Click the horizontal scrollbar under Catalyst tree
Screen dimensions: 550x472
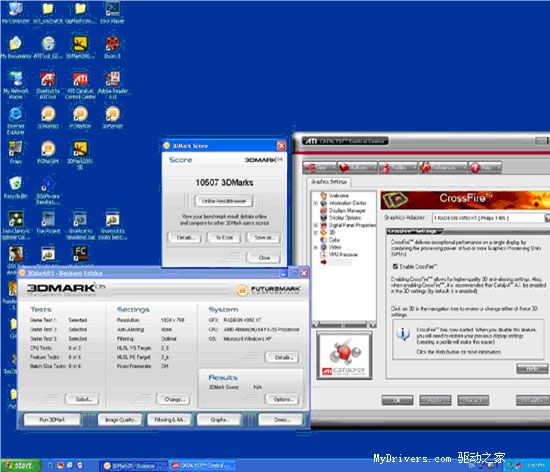(344, 325)
